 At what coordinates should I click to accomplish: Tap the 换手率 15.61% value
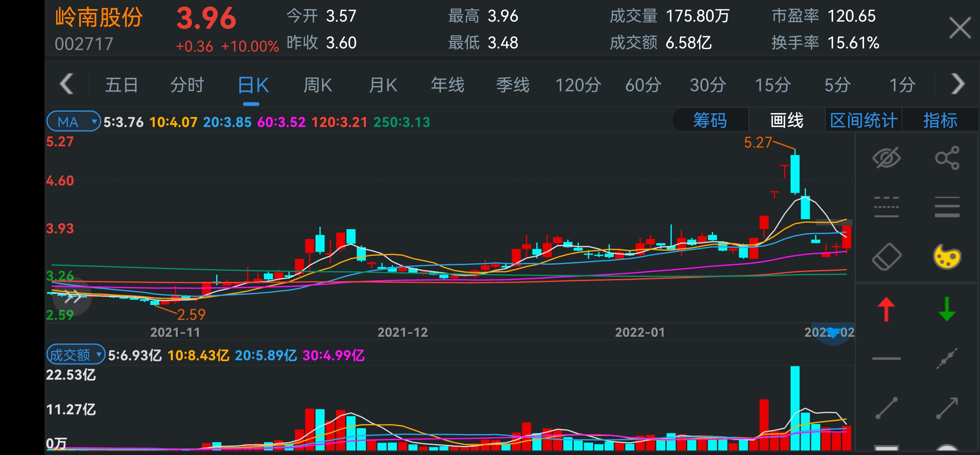pyautogui.click(x=825, y=43)
